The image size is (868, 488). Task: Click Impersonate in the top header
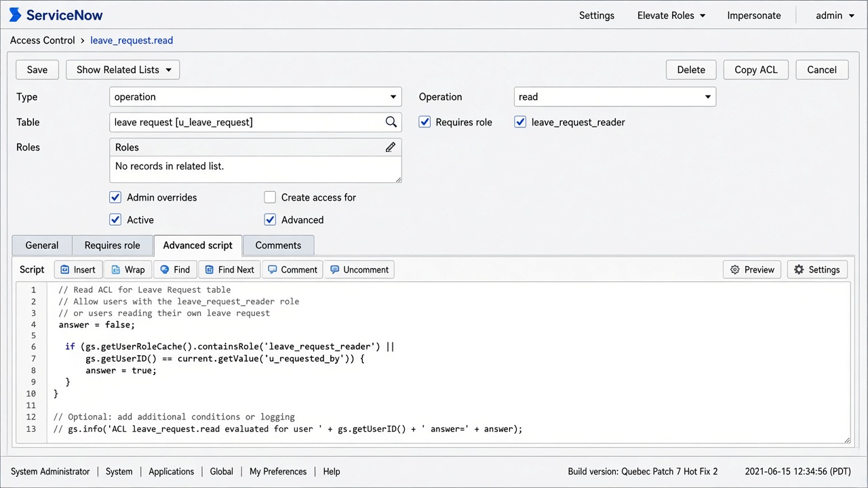(754, 16)
